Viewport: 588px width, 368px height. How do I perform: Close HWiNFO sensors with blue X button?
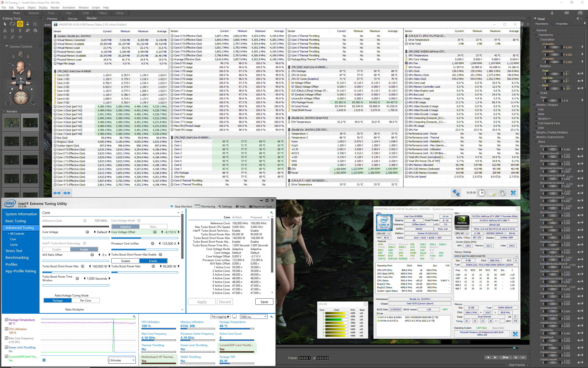tap(513, 193)
